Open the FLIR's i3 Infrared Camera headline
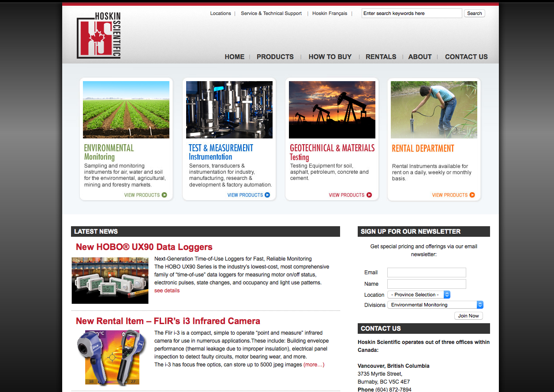554x392 pixels. point(168,321)
